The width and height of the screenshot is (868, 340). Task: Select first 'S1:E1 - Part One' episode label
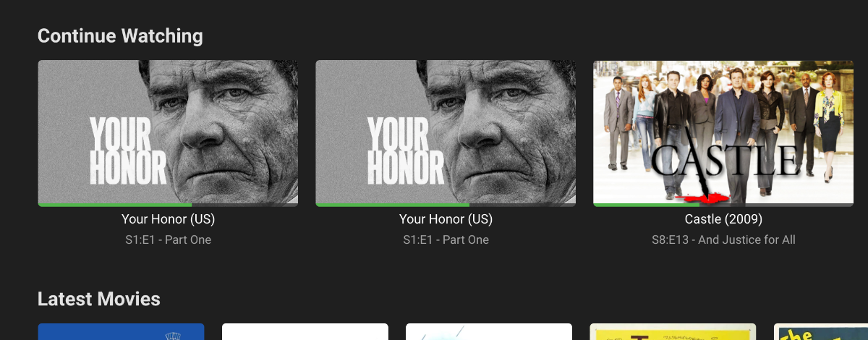tap(168, 239)
